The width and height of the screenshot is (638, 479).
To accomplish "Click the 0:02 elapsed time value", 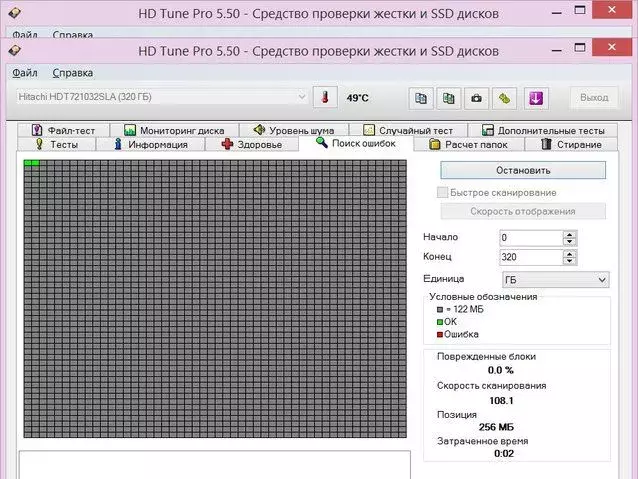I will coord(504,453).
